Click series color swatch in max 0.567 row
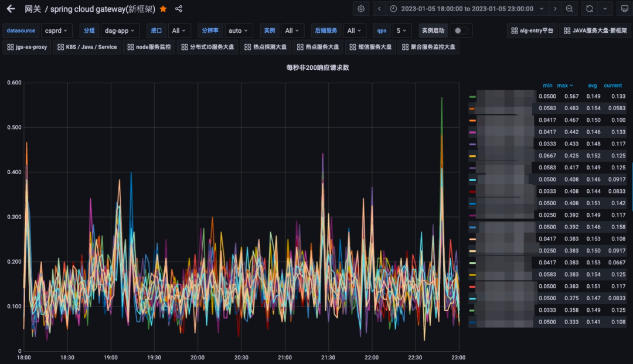The image size is (633, 364). pos(472,97)
